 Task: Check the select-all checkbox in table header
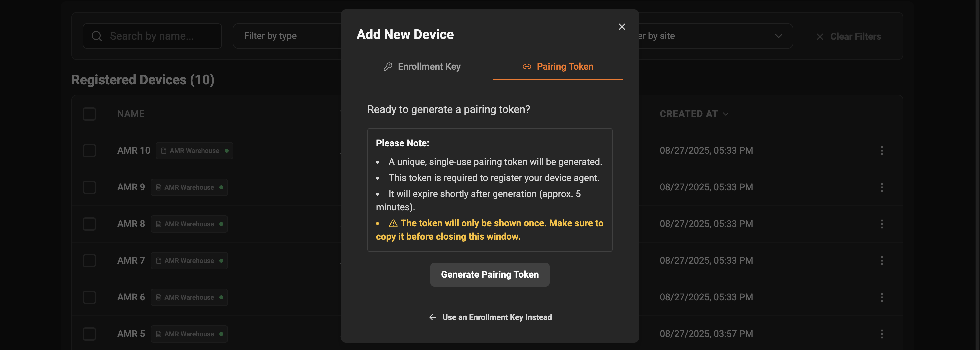click(x=89, y=114)
